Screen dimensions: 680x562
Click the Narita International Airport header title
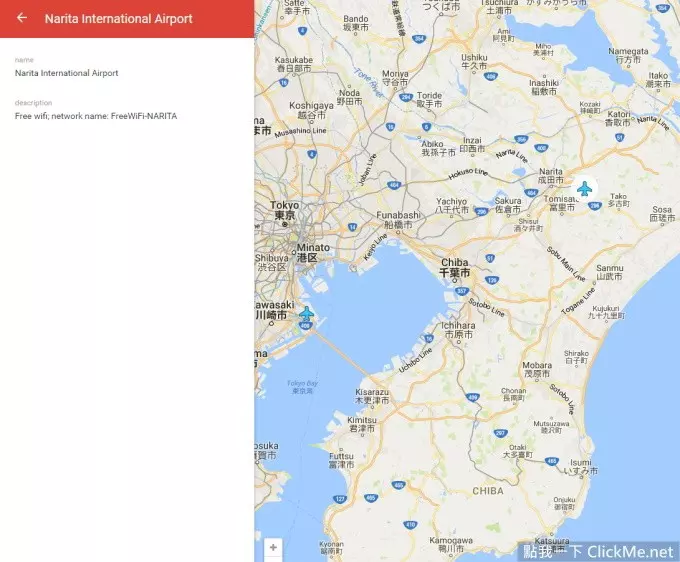(118, 19)
